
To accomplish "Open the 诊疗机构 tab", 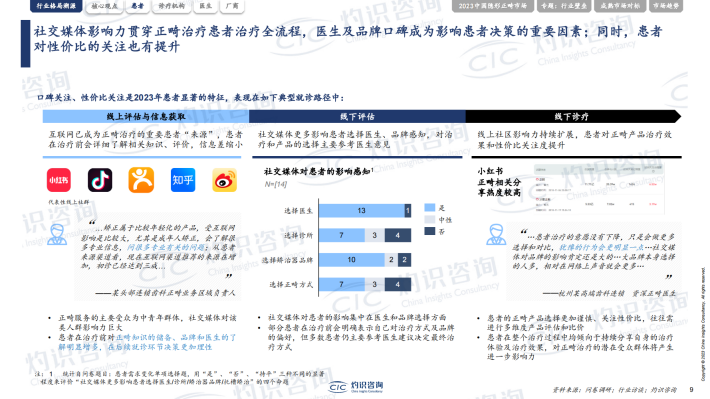I will click(x=172, y=6).
